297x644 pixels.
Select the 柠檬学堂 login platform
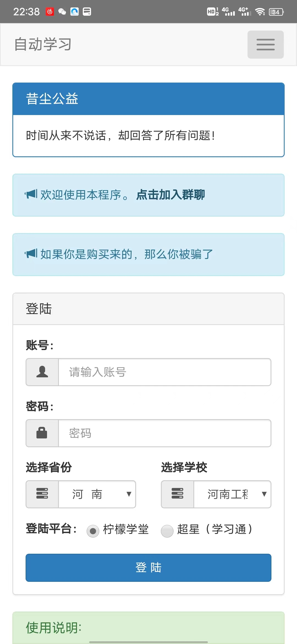93,530
